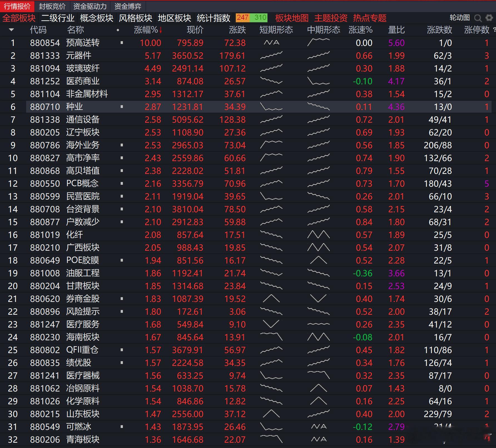Open the settings gear icon
Viewport: 496px width, 448px height.
[x=489, y=18]
